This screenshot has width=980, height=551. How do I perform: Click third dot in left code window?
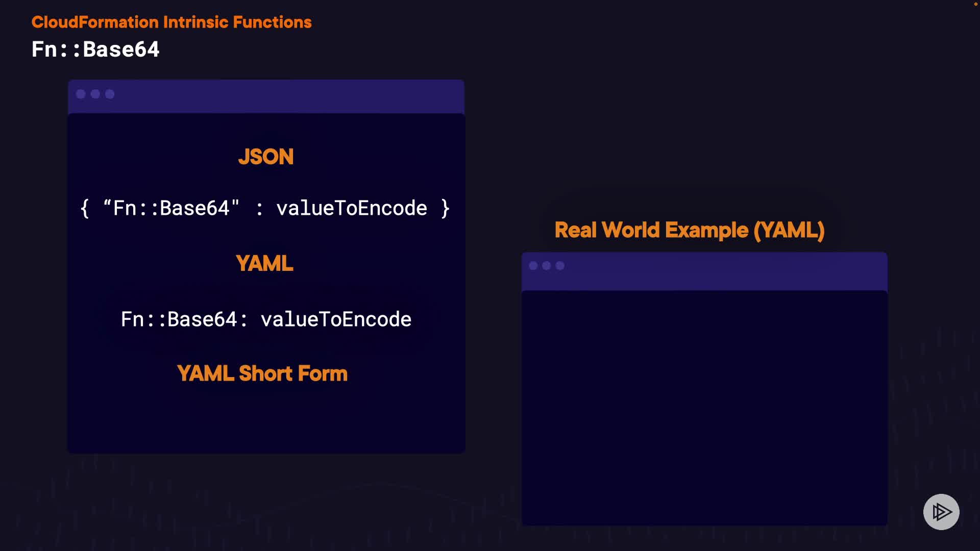pyautogui.click(x=110, y=94)
